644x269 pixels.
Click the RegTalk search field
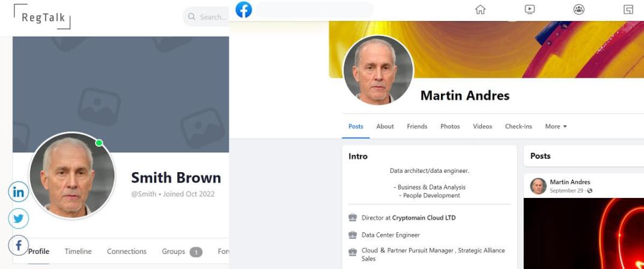(206, 17)
